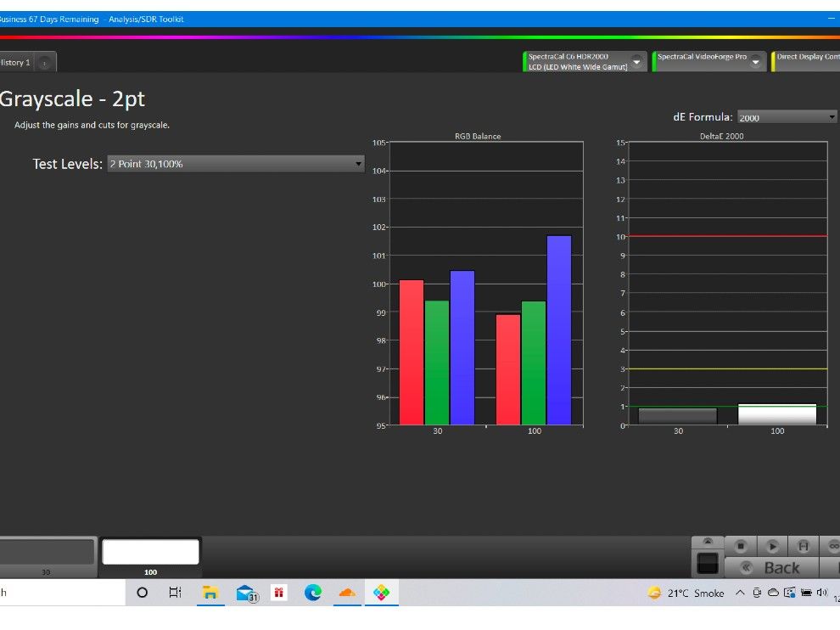Click the Meet Now tray icon
The height and width of the screenshot is (630, 840).
757,593
